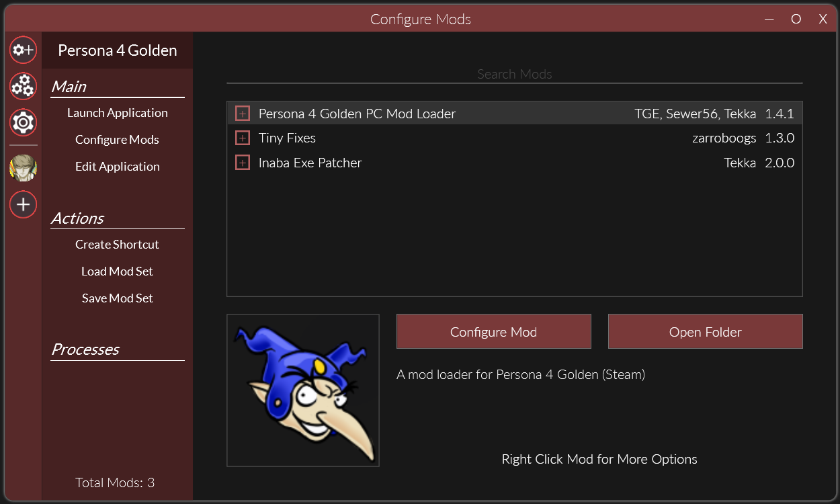840x504 pixels.
Task: Click the mod loader description text
Action: click(x=521, y=374)
